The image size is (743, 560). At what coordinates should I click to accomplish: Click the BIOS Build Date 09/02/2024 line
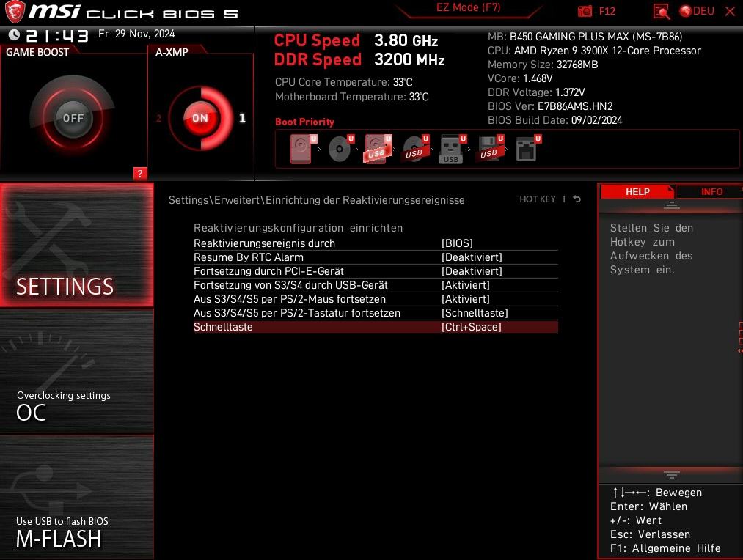(x=555, y=120)
